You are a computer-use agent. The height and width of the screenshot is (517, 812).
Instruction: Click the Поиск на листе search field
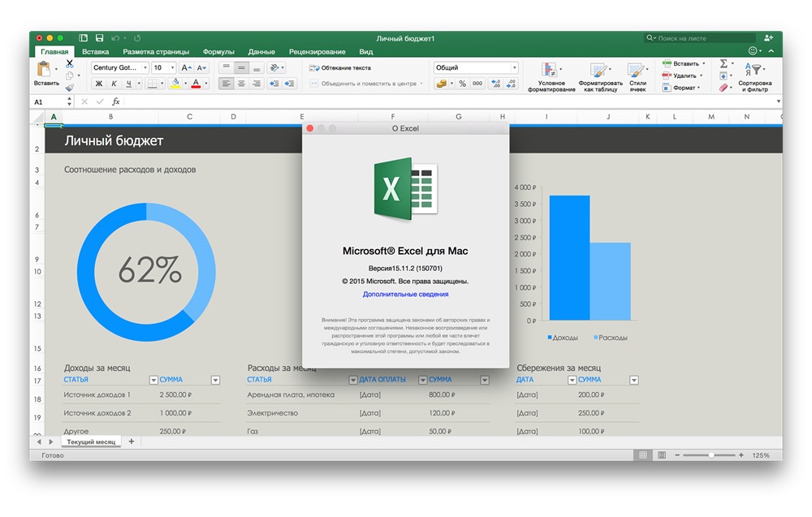pyautogui.click(x=700, y=38)
